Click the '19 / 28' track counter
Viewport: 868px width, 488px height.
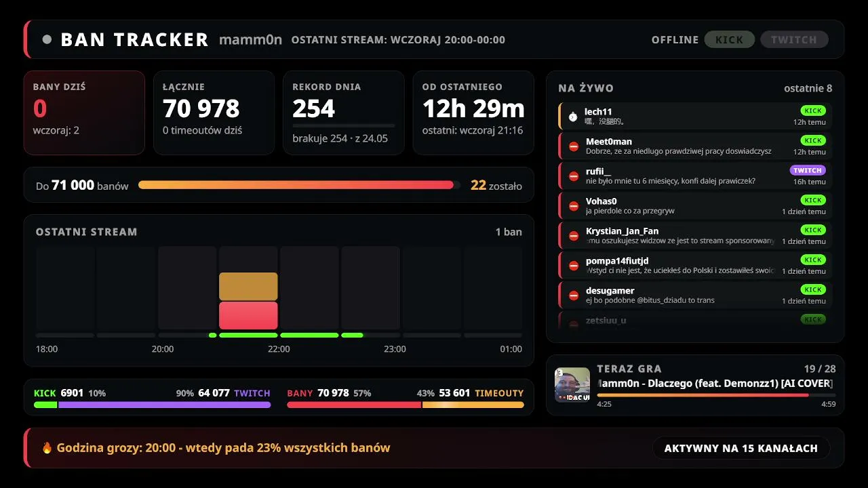pos(820,369)
